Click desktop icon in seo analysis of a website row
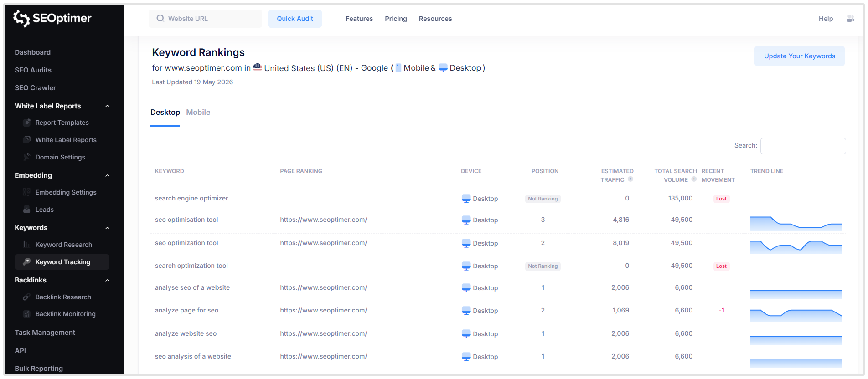The height and width of the screenshot is (379, 868). click(466, 357)
